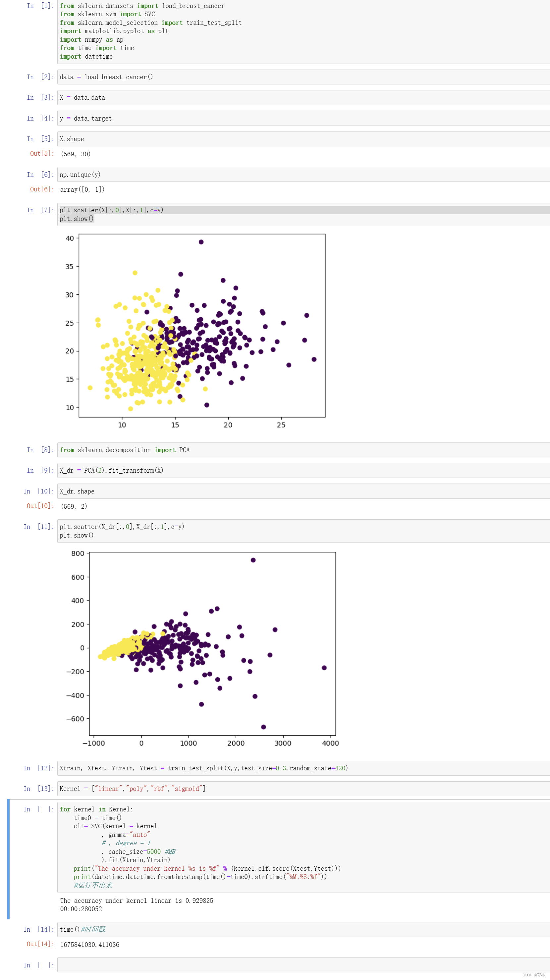Click the X = data.data cell
The image size is (550, 980).
point(303,97)
